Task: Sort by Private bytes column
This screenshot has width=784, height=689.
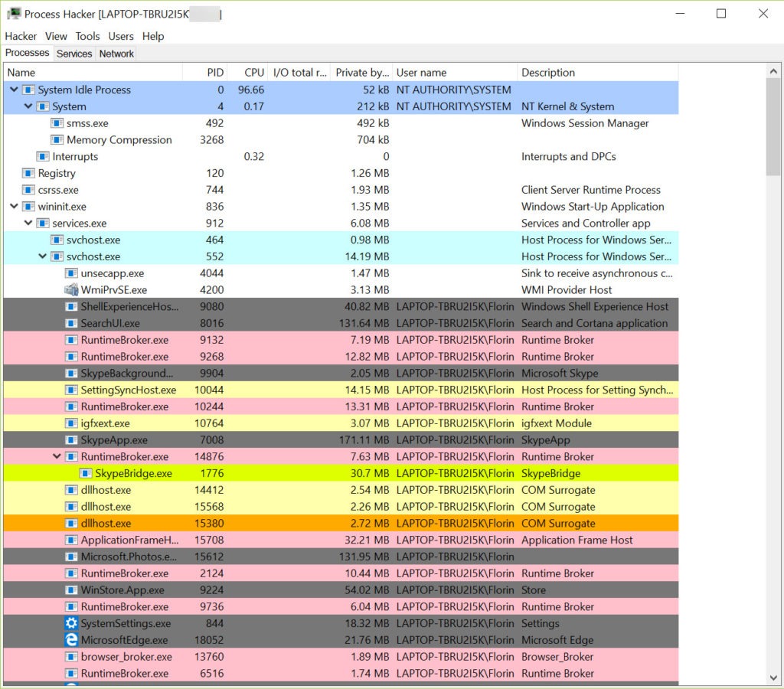Action: coord(362,73)
